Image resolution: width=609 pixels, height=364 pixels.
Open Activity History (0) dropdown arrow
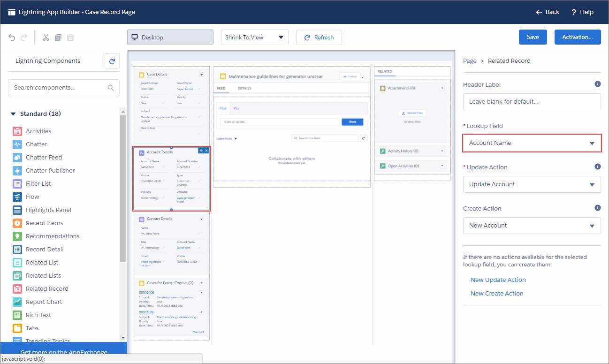(x=442, y=151)
